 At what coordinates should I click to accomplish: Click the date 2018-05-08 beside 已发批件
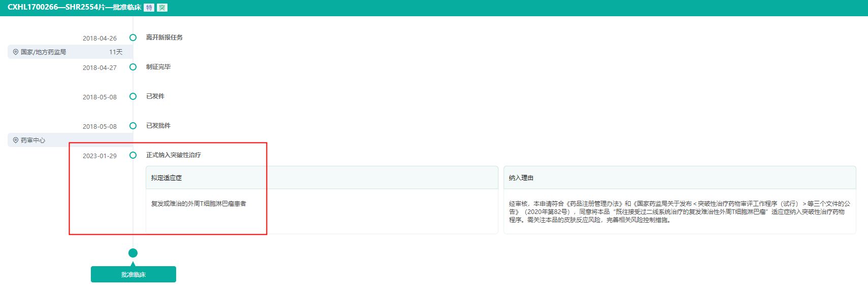pyautogui.click(x=99, y=126)
